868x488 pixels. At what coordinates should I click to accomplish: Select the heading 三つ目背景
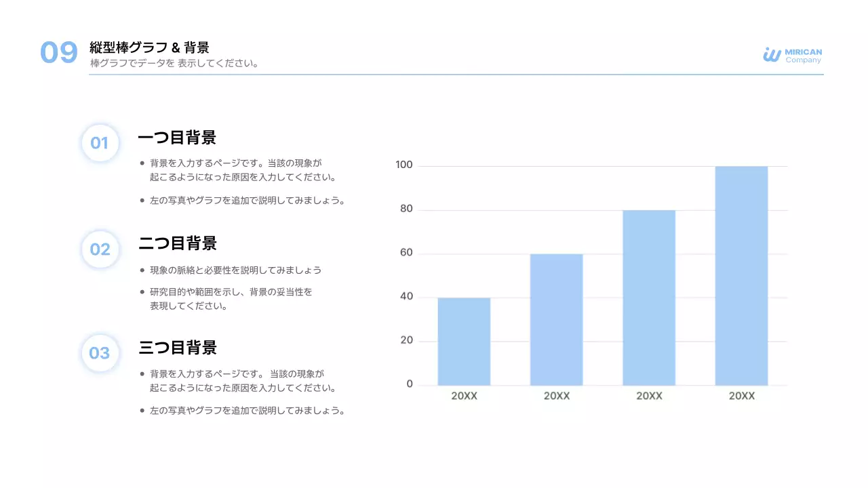(x=178, y=348)
